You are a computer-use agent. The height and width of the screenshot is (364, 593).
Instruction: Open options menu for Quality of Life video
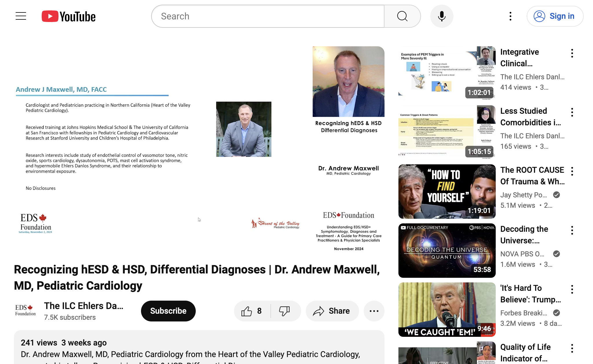tap(572, 348)
